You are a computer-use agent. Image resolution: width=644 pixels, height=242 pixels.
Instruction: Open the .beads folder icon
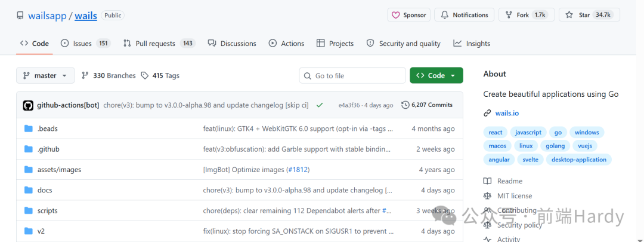(x=29, y=128)
